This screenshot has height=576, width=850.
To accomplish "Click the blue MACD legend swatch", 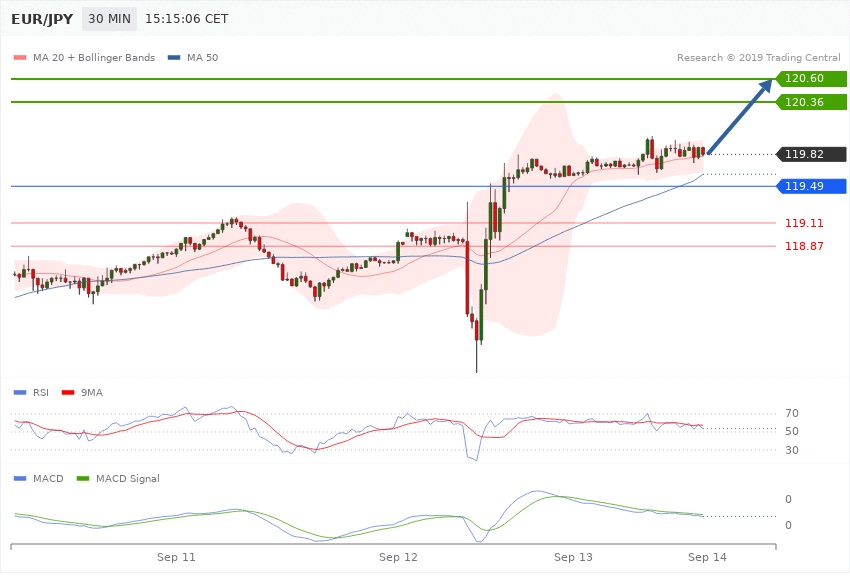I will [x=20, y=479].
